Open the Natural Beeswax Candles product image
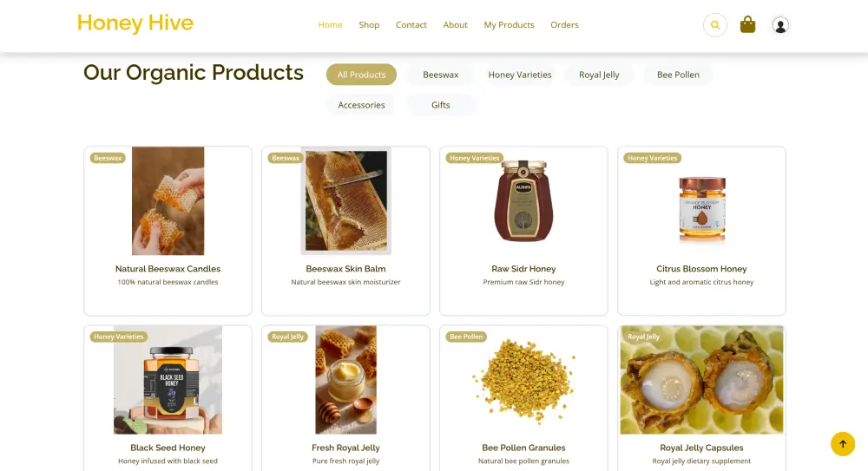The image size is (868, 471). 168,201
